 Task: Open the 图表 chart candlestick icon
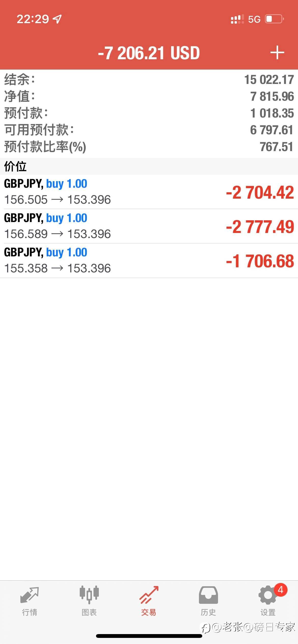click(89, 595)
